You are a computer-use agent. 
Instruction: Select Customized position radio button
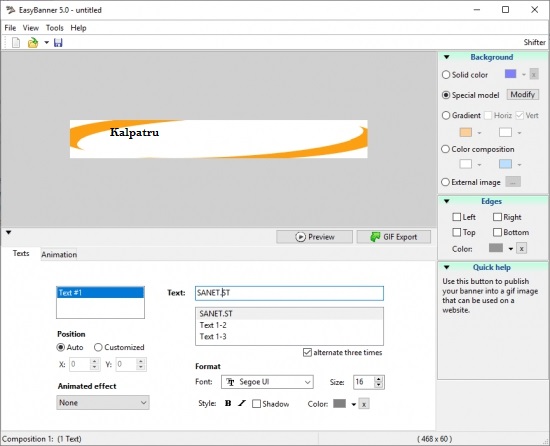[x=98, y=347]
